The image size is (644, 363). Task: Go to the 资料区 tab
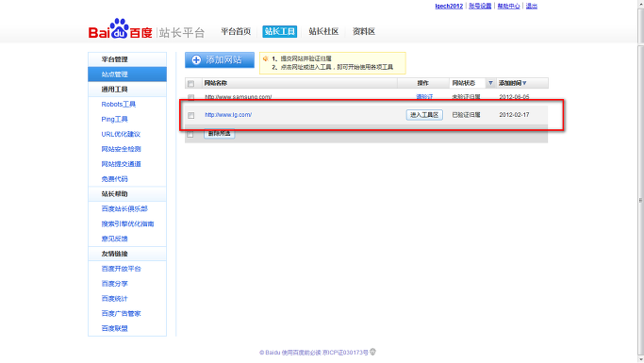[364, 32]
